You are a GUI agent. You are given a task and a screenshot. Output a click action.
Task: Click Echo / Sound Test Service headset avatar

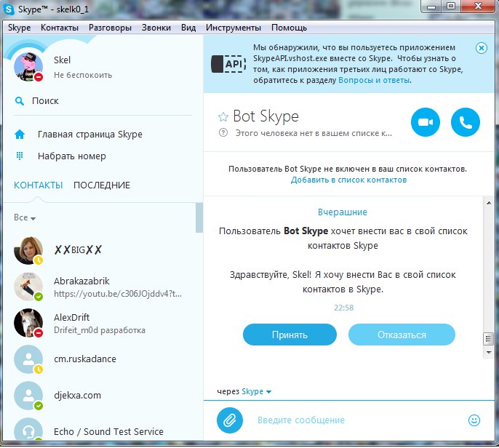[28, 430]
